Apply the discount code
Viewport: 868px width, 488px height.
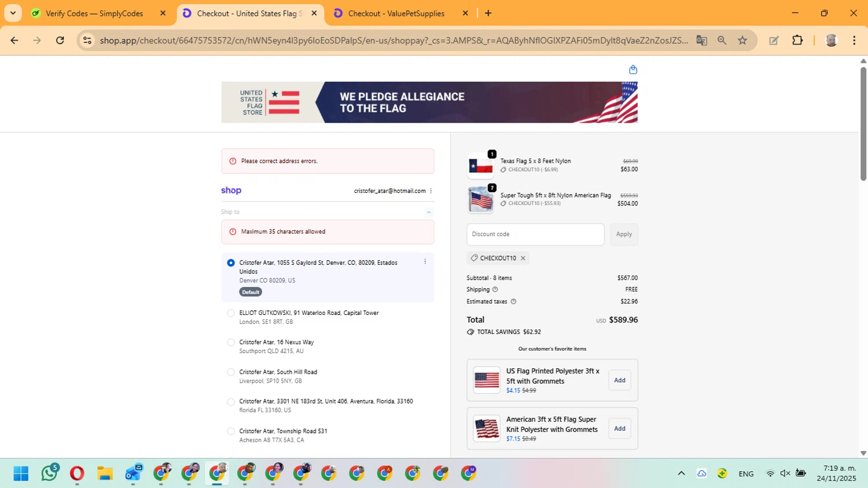624,234
